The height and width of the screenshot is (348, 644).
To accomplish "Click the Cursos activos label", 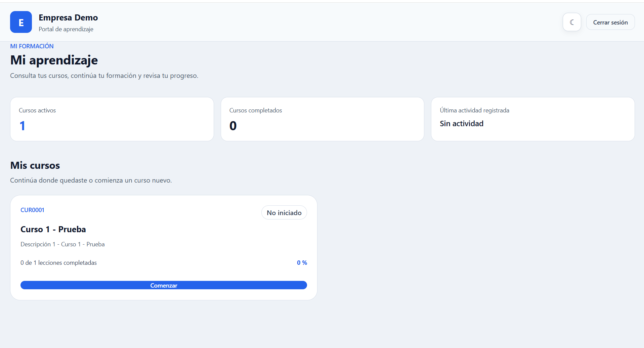I will (37, 110).
